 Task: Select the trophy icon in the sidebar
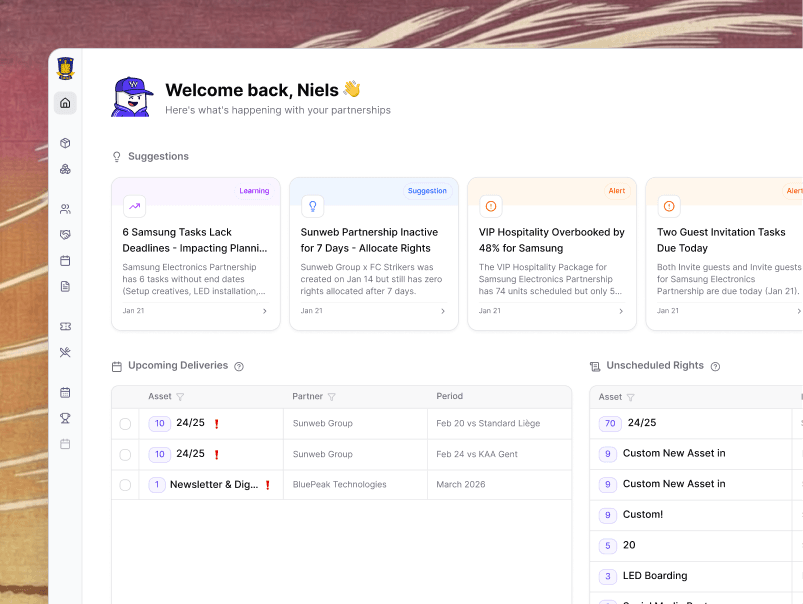(65, 419)
